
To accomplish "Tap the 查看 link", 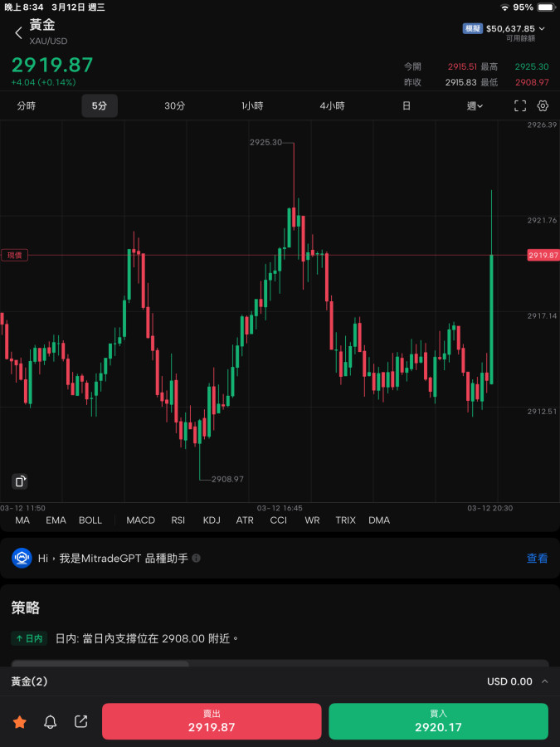I will (x=537, y=559).
